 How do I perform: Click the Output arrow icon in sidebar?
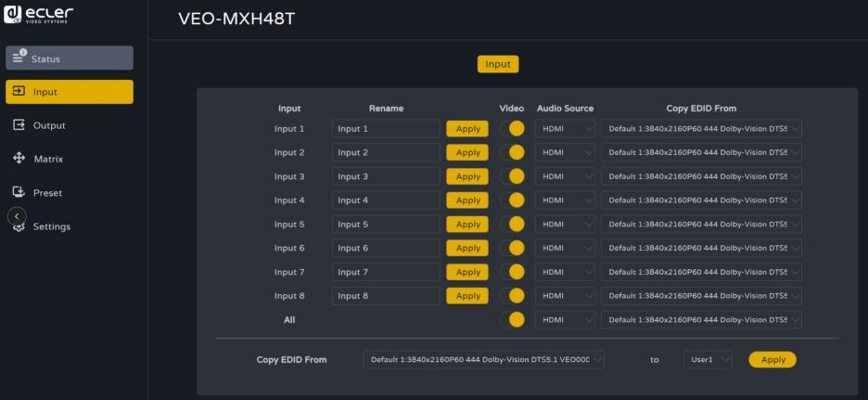pyautogui.click(x=19, y=124)
